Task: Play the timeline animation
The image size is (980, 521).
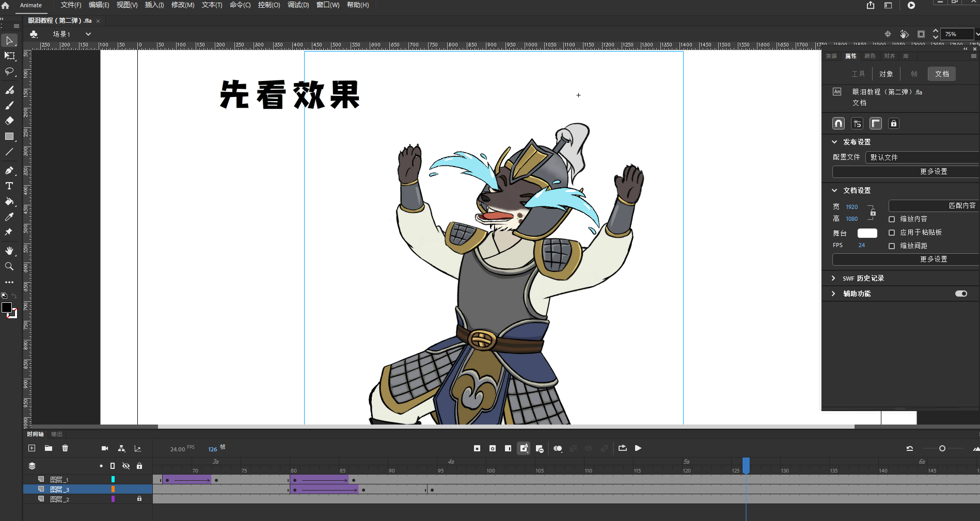Action: (638, 448)
